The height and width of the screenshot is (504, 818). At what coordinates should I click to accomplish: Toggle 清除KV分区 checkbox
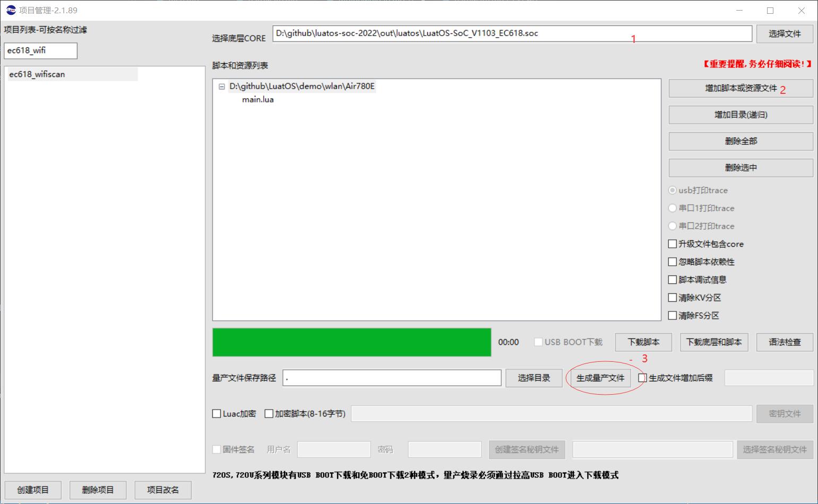(673, 298)
